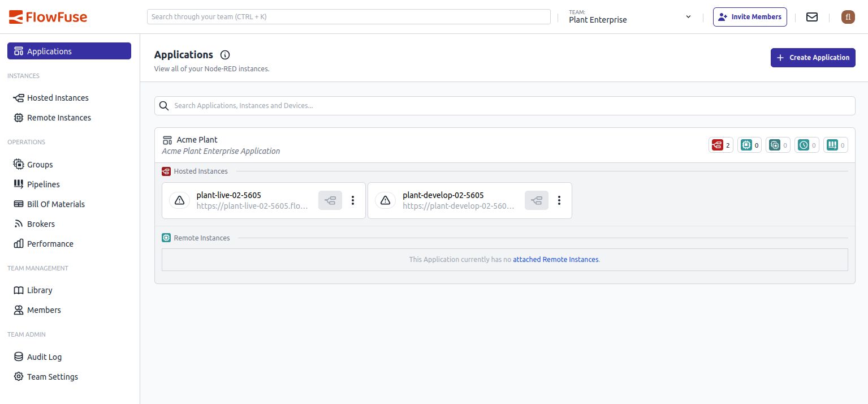Select Hosted Instances in the sidebar
868x404 pixels.
[x=58, y=97]
